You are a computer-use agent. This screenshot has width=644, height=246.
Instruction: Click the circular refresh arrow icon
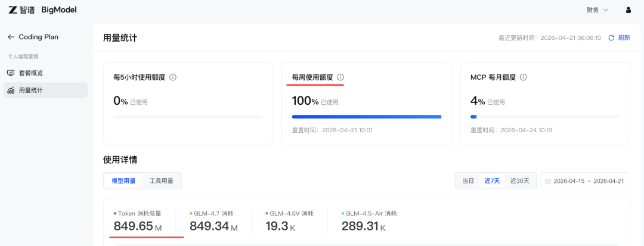[611, 38]
